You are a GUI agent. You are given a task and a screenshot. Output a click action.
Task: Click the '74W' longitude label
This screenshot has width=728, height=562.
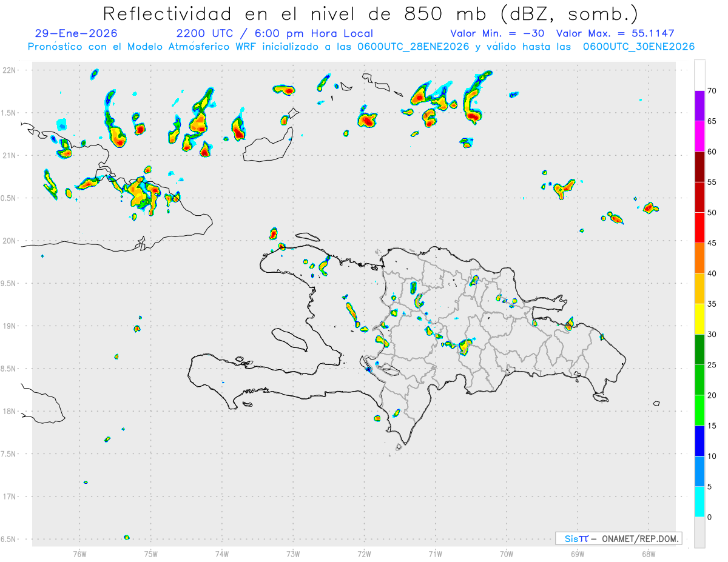coord(221,554)
